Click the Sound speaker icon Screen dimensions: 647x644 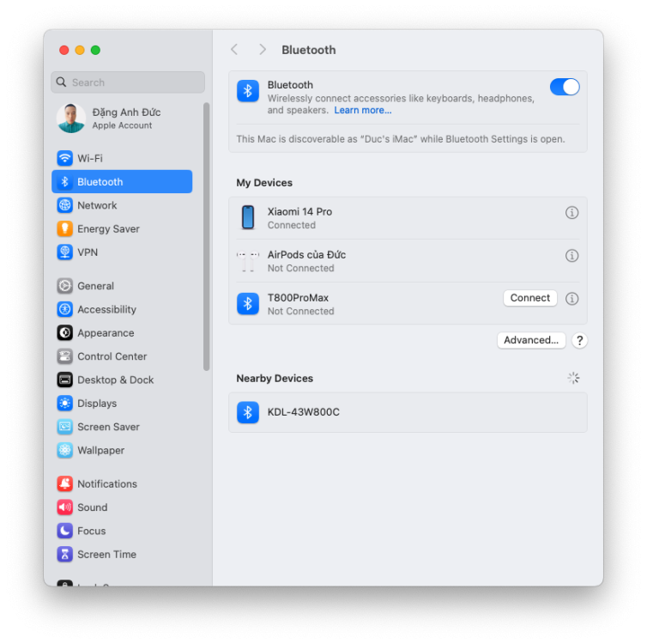pos(64,507)
